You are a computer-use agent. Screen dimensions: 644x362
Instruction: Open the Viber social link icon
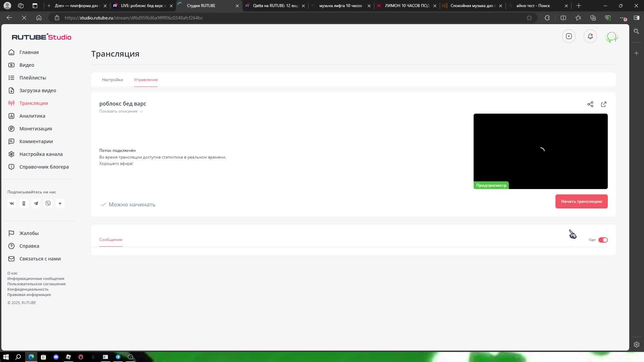point(48,203)
